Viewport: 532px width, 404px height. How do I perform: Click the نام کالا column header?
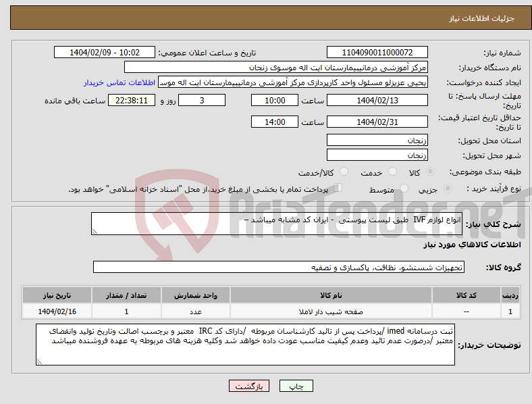[331, 295]
